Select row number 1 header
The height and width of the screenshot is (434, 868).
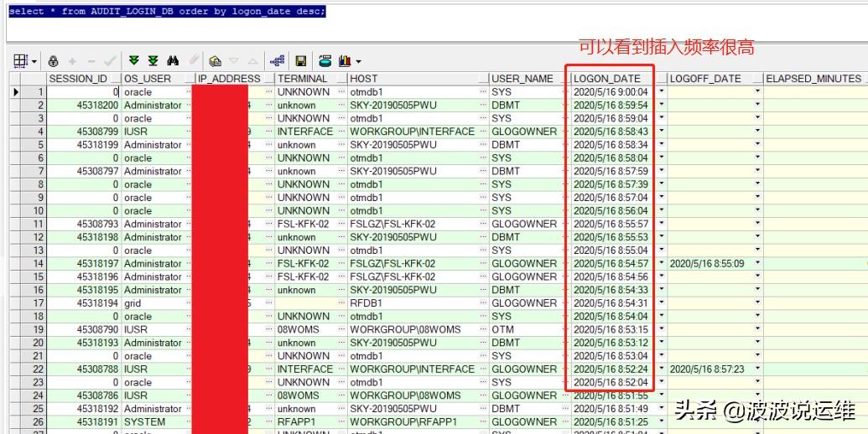tap(34, 92)
